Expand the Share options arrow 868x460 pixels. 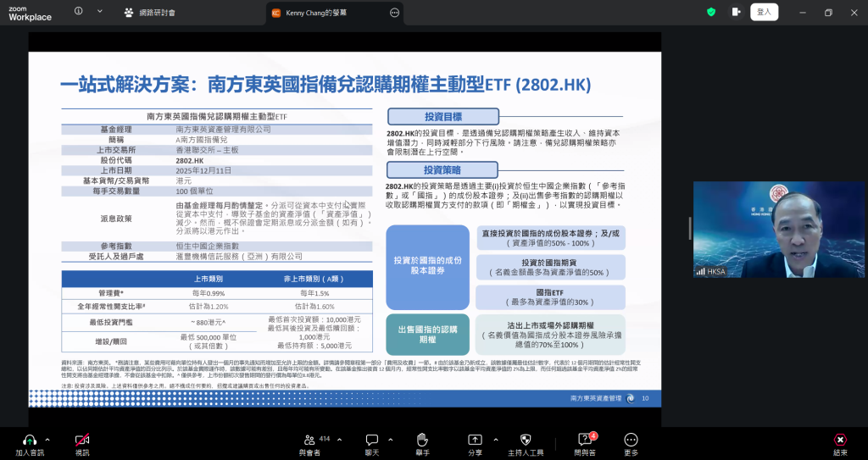(x=492, y=440)
